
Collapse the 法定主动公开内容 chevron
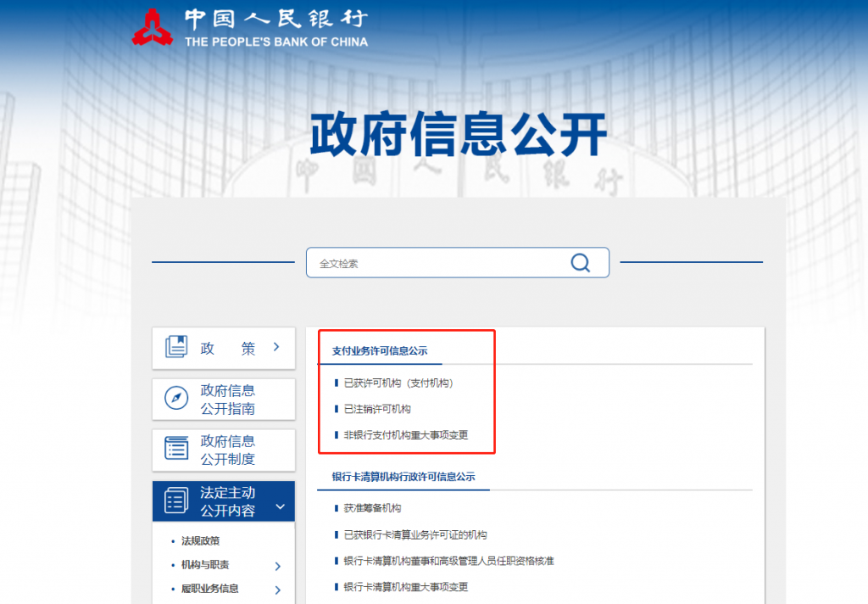(x=280, y=506)
